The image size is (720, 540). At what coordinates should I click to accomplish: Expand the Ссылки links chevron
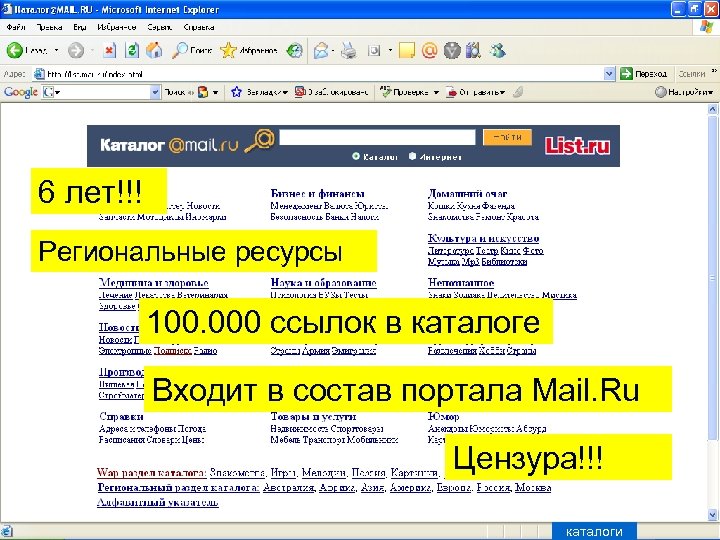(714, 71)
